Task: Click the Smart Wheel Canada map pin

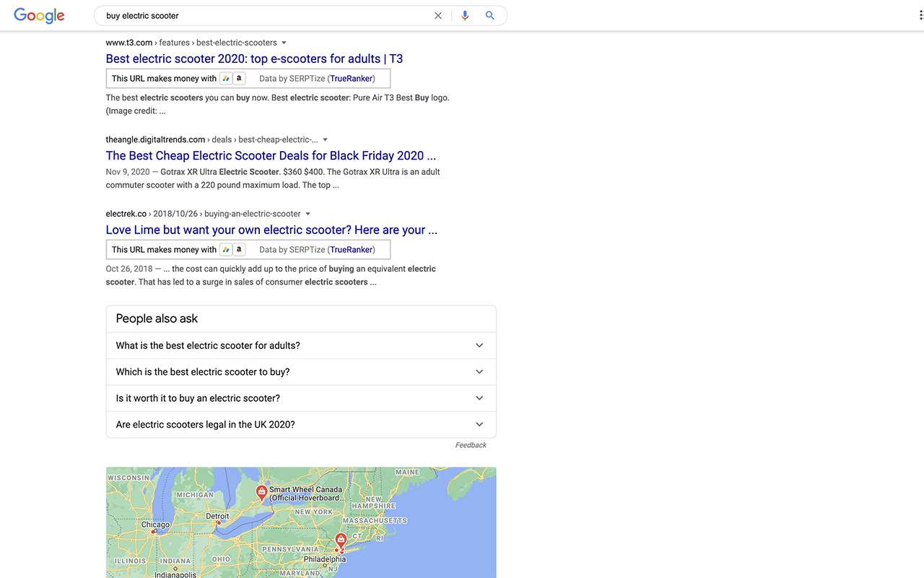Action: pos(262,493)
